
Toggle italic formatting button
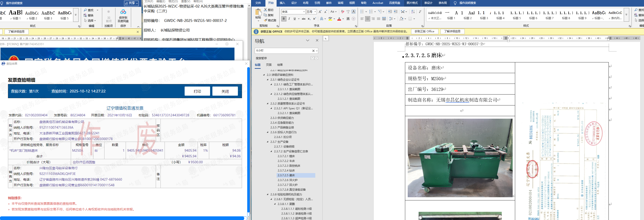tap(289, 19)
